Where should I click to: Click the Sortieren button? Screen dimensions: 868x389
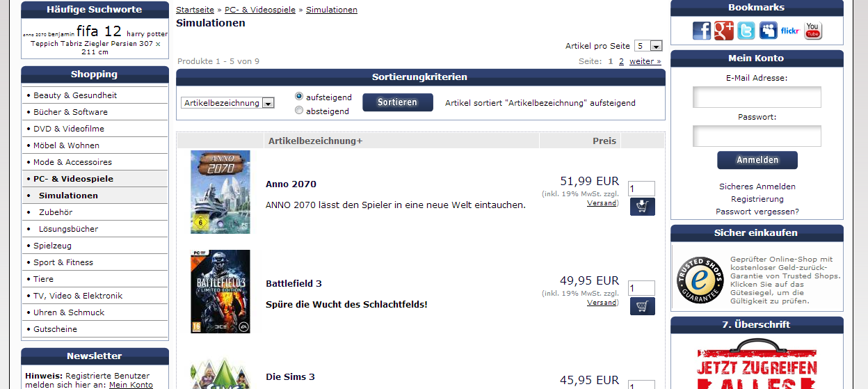[x=398, y=102]
